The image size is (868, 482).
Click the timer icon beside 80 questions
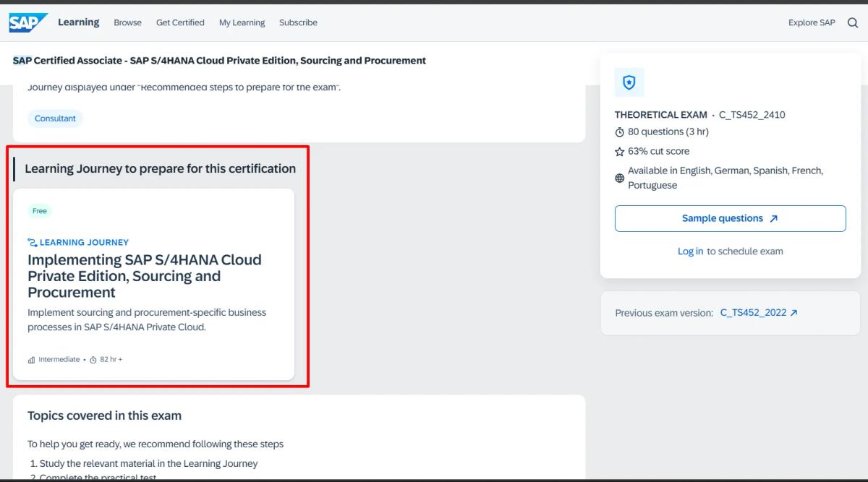[619, 132]
